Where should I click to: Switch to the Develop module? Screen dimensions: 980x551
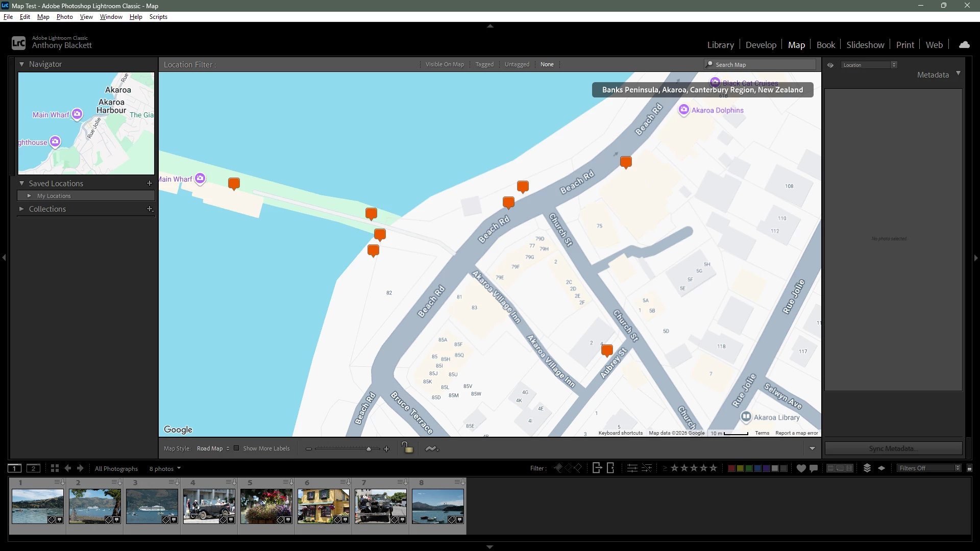click(x=761, y=45)
